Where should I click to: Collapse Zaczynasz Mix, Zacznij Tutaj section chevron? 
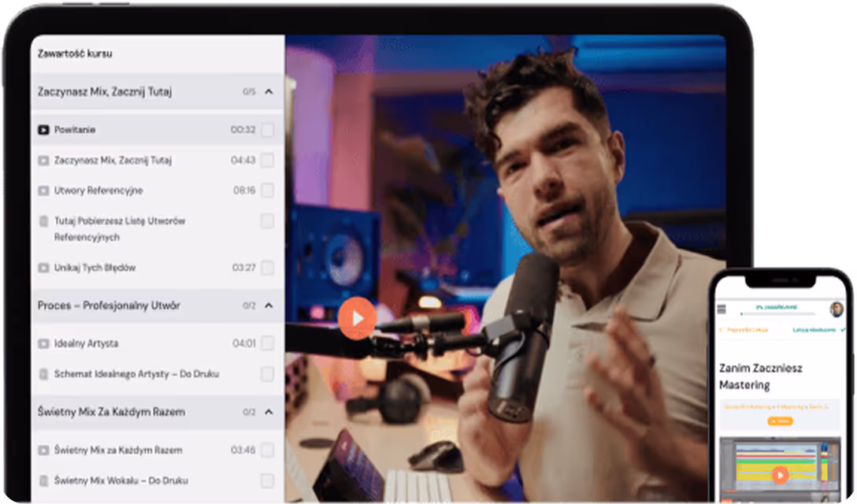click(269, 92)
